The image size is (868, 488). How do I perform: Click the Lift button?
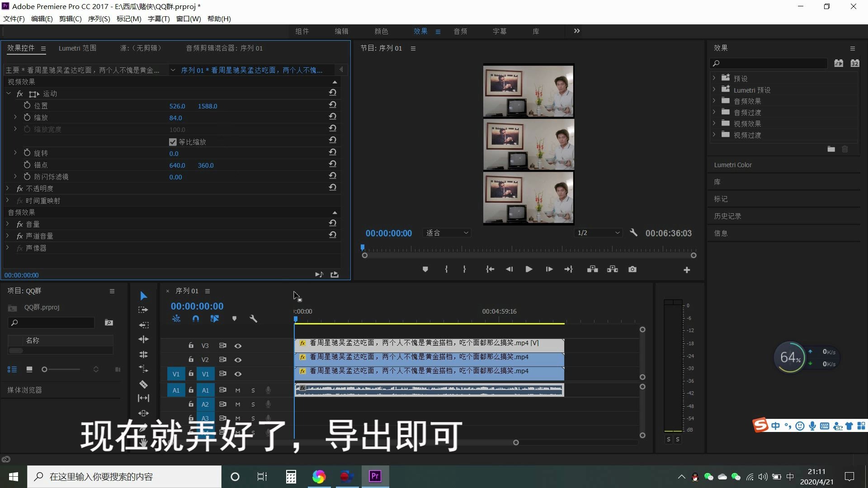coord(593,269)
